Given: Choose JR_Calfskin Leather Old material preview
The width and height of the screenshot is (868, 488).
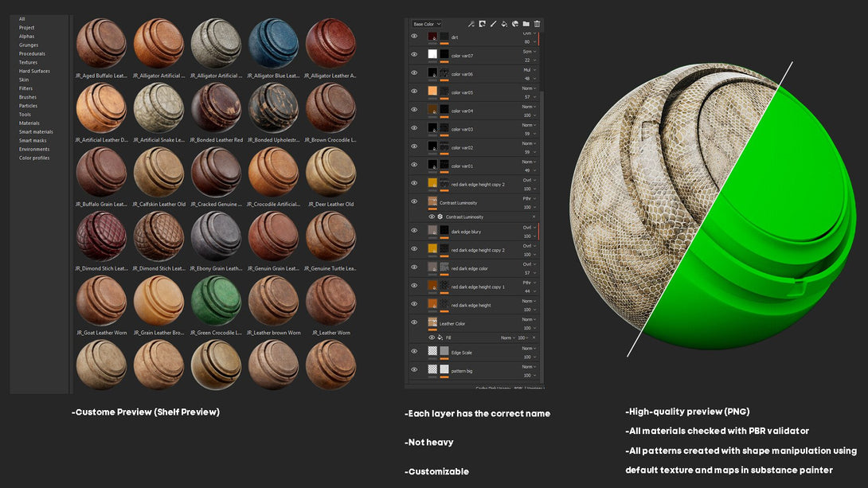Looking at the screenshot, I should click(158, 171).
